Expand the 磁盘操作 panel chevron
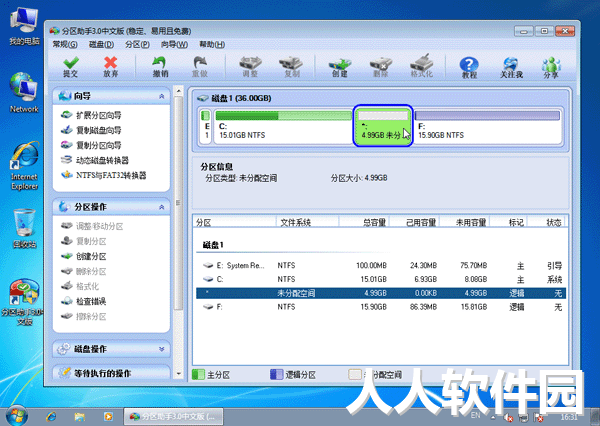Image resolution: width=600 pixels, height=426 pixels. [x=161, y=349]
